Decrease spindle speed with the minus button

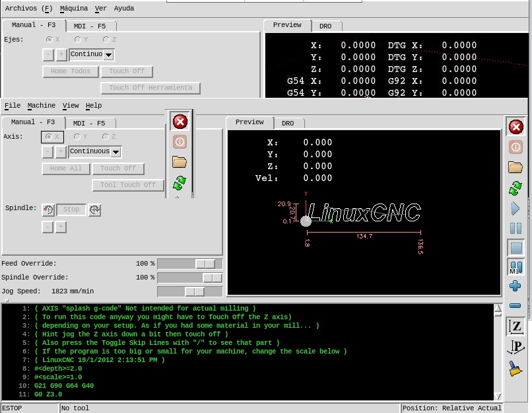click(x=48, y=227)
